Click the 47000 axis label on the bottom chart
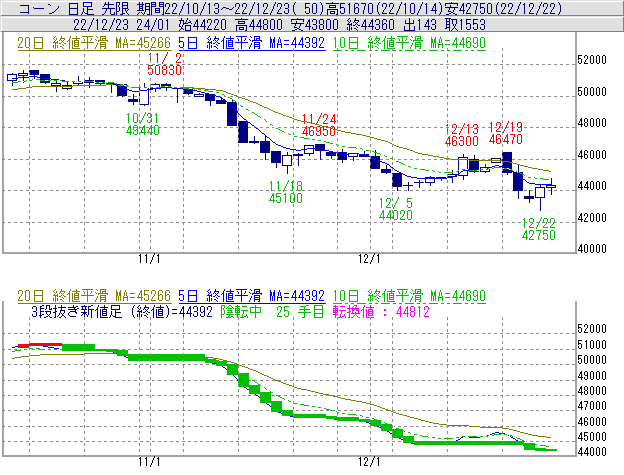This screenshot has height=475, width=624. coord(592,406)
